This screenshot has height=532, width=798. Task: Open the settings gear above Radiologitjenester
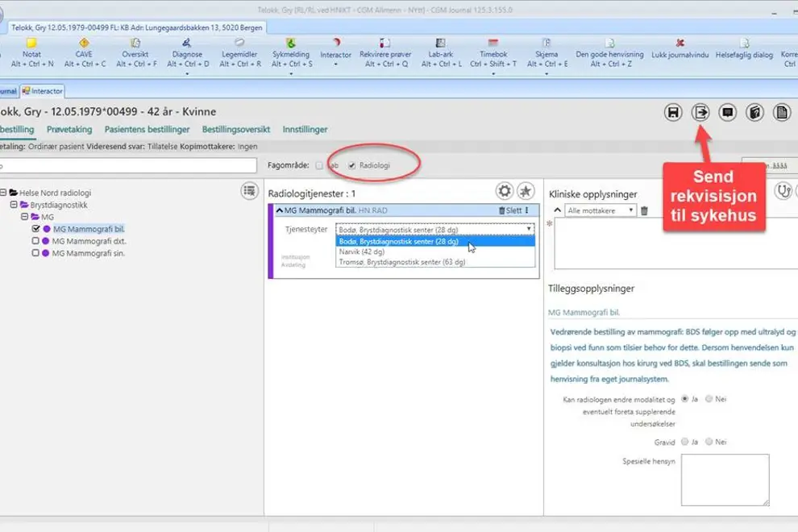(x=504, y=190)
